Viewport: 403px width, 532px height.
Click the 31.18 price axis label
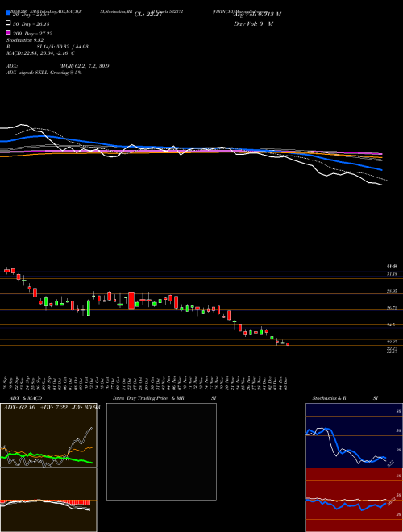[392, 274]
